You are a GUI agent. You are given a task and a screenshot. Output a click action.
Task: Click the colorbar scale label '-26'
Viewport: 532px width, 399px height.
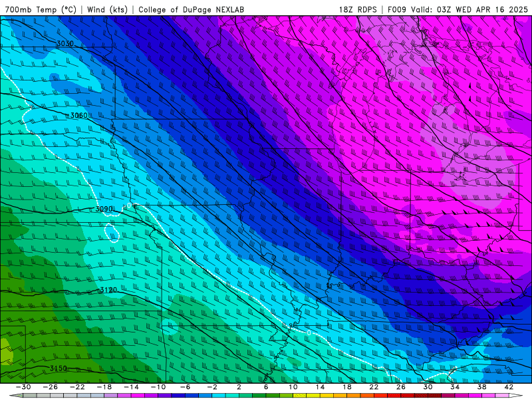tap(51, 387)
